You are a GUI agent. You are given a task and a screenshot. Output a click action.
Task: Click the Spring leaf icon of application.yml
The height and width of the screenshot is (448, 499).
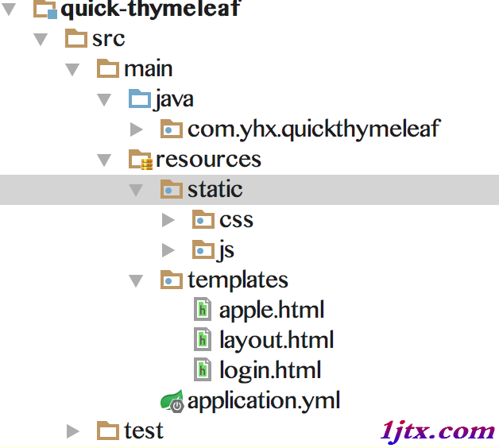pyautogui.click(x=172, y=401)
